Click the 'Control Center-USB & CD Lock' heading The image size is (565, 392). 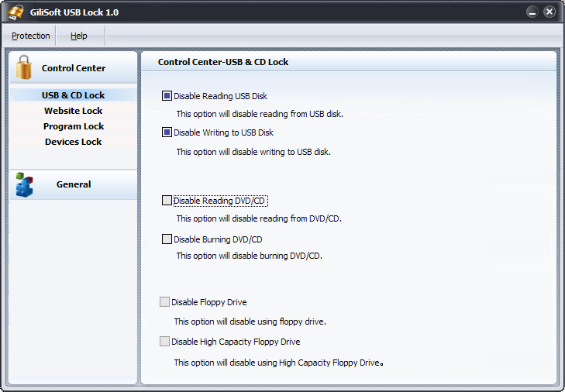223,62
